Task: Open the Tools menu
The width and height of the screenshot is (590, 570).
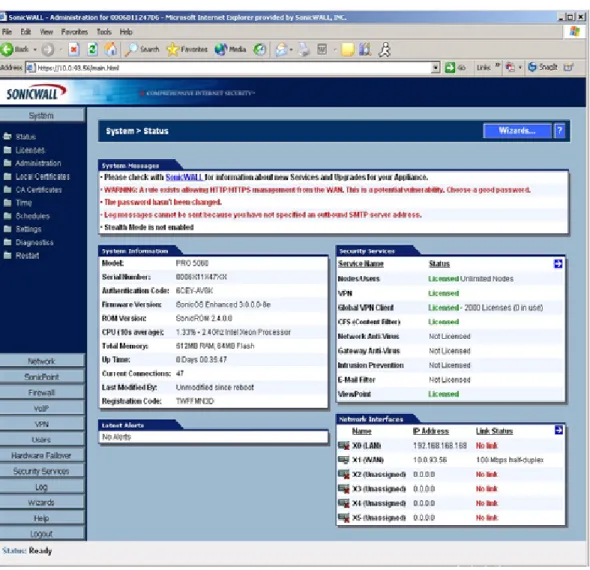Action: coord(104,32)
